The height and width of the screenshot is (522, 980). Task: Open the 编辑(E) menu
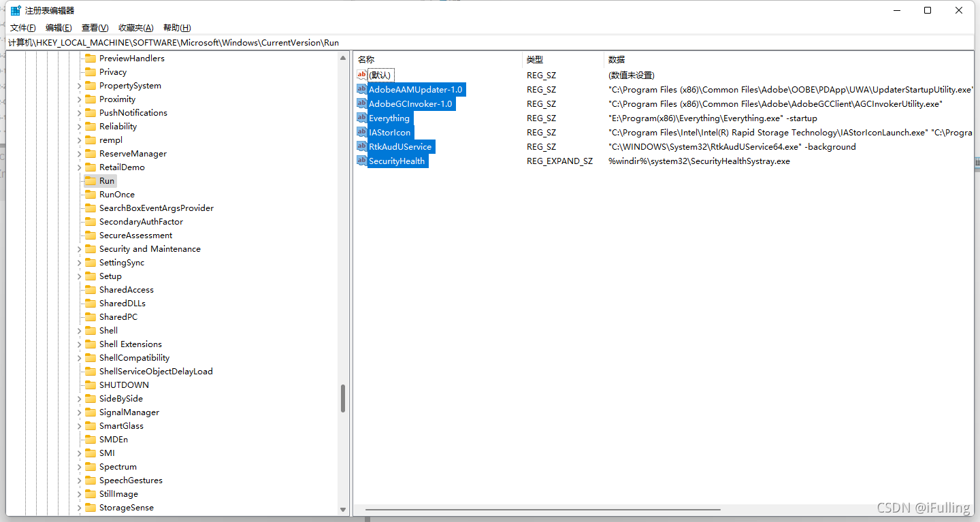click(59, 28)
